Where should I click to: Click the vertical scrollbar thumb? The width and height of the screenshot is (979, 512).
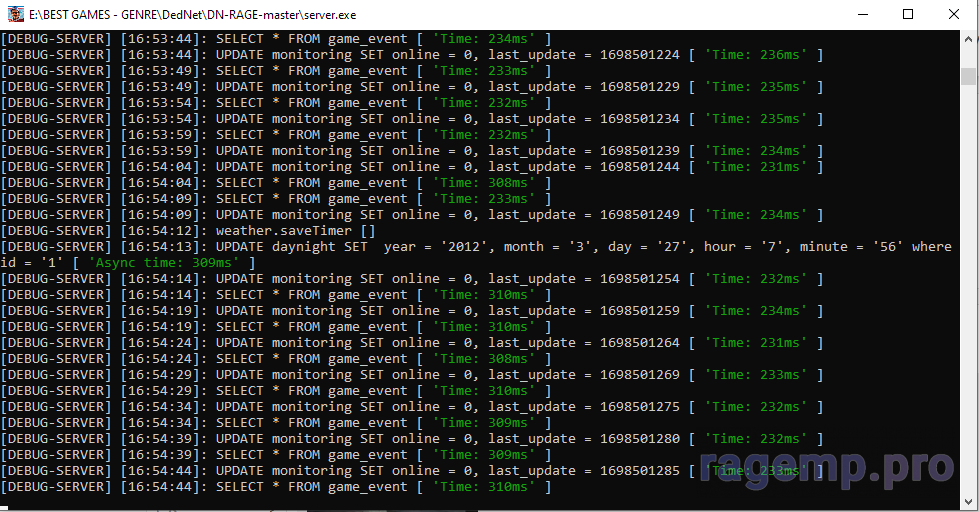tap(968, 76)
